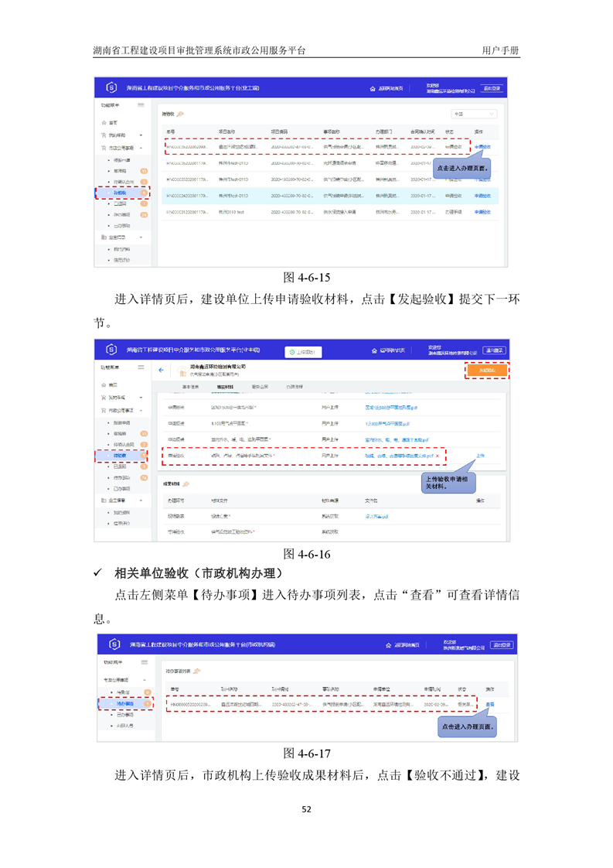This screenshot has height=868, width=613.
Task: Select 已办事项 in figure 4-6-17 sidebar
Action: point(125,715)
